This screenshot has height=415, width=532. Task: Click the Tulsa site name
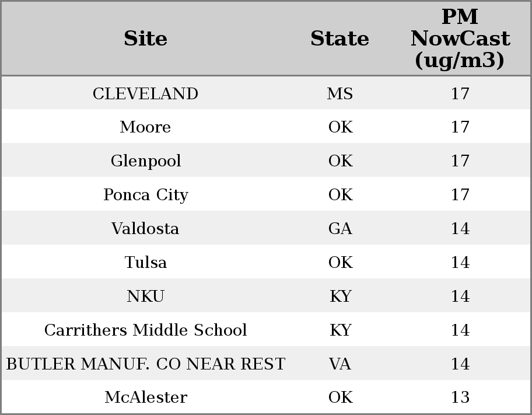[145, 262]
